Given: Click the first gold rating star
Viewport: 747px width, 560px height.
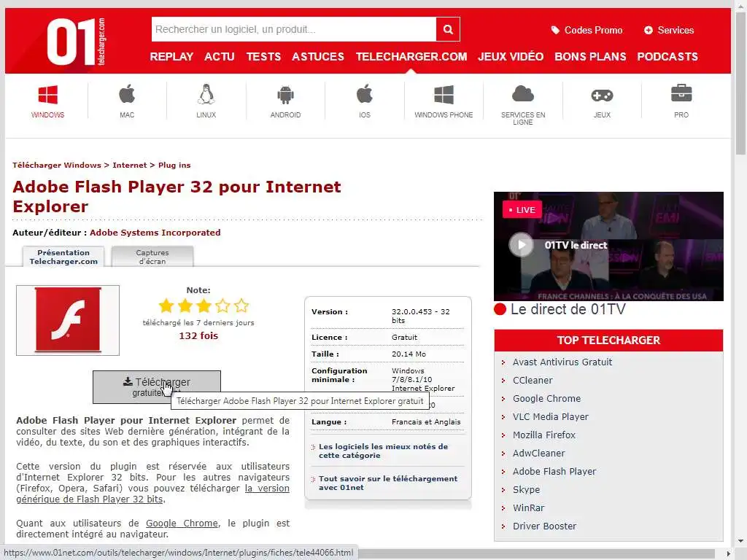Looking at the screenshot, I should (x=166, y=306).
